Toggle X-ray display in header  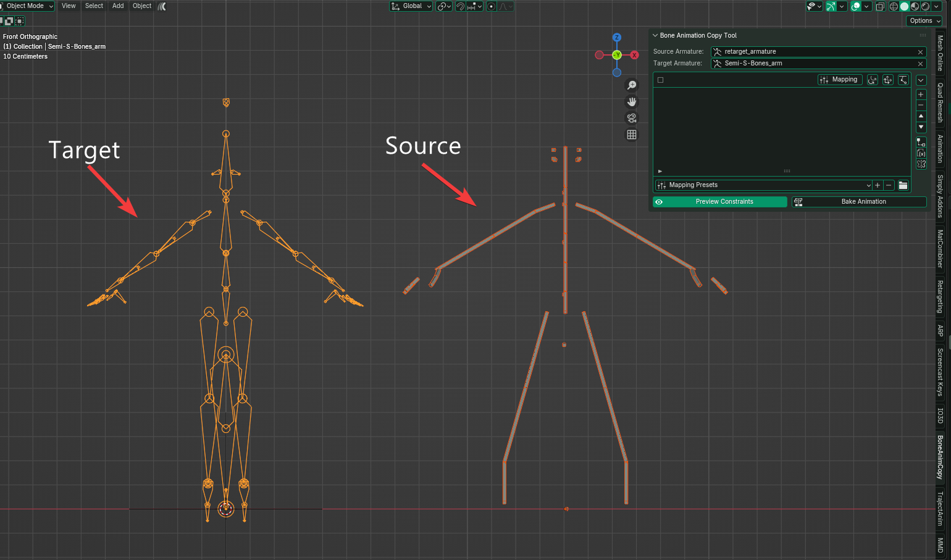(881, 6)
